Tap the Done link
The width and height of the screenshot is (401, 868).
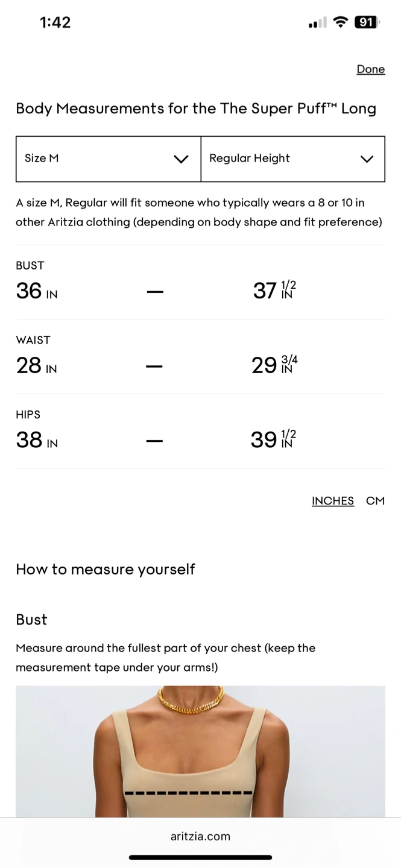[370, 69]
